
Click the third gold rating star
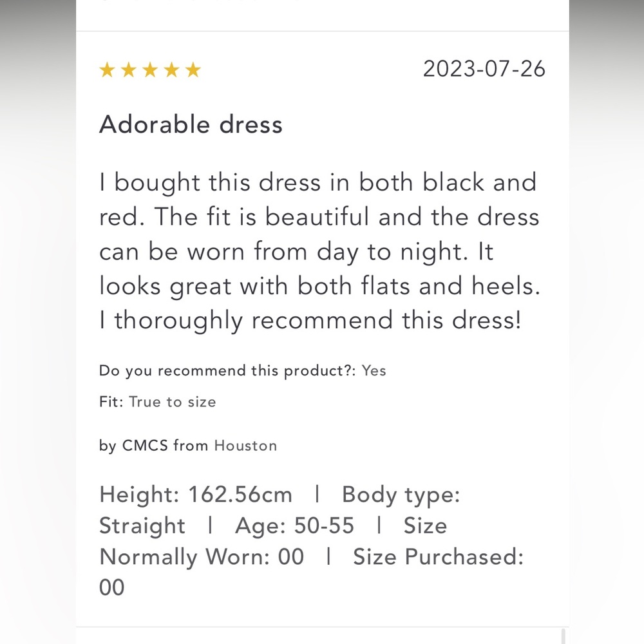coord(150,70)
